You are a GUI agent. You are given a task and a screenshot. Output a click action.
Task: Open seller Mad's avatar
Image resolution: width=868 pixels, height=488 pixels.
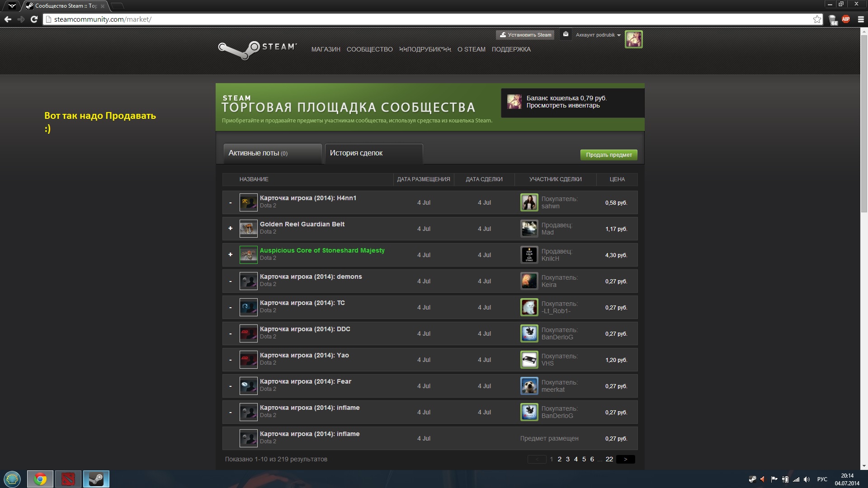[529, 229]
